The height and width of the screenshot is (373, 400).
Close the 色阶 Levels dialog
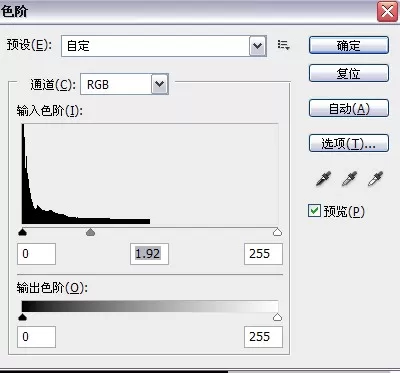click(387, 11)
